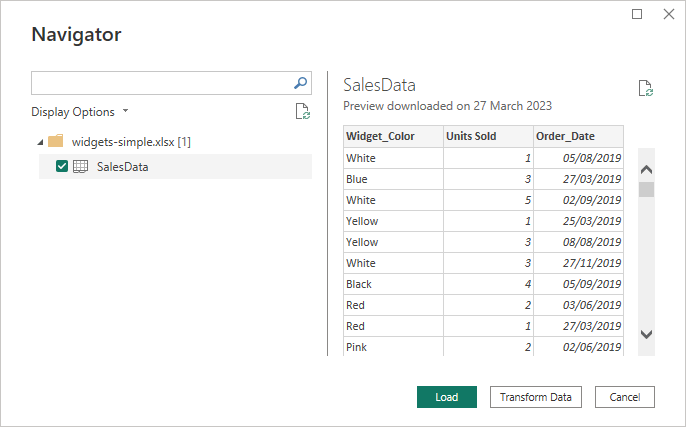Click the refresh icon beside Display Options
The width and height of the screenshot is (686, 427).
(x=302, y=112)
